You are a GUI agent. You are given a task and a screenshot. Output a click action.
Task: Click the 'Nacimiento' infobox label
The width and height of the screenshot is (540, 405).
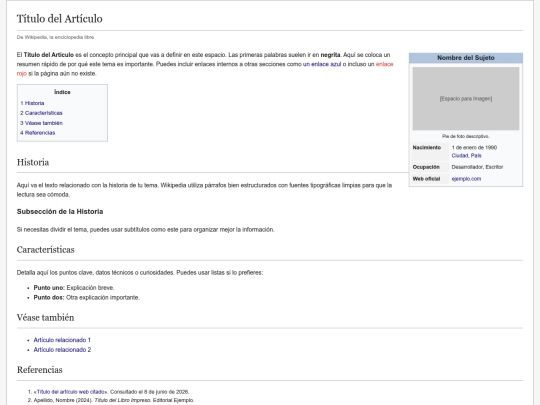pos(427,147)
